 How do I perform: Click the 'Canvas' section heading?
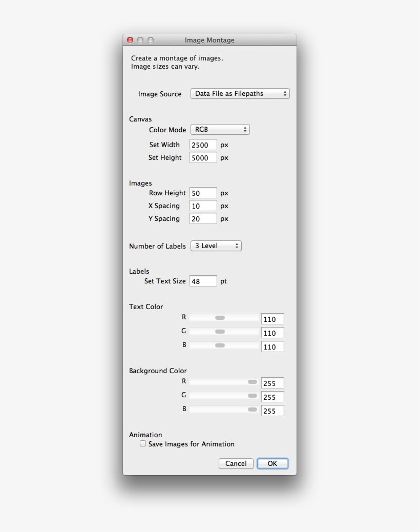click(x=140, y=119)
